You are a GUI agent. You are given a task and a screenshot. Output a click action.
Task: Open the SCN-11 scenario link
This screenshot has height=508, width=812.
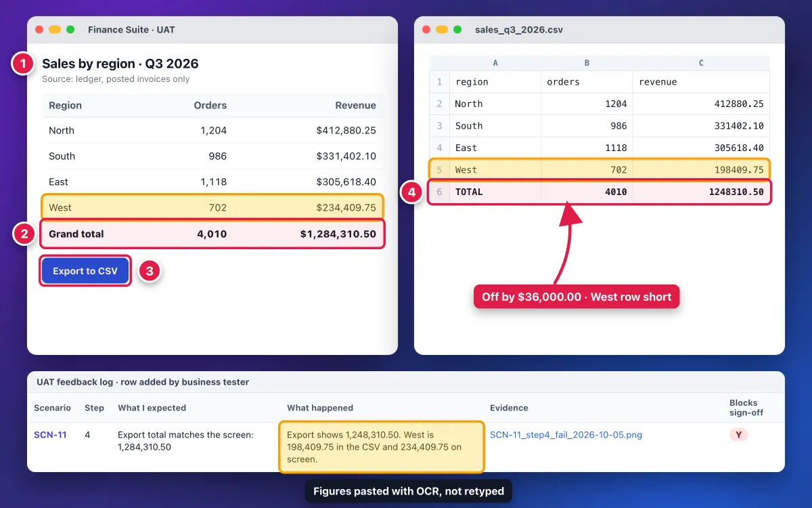[50, 435]
